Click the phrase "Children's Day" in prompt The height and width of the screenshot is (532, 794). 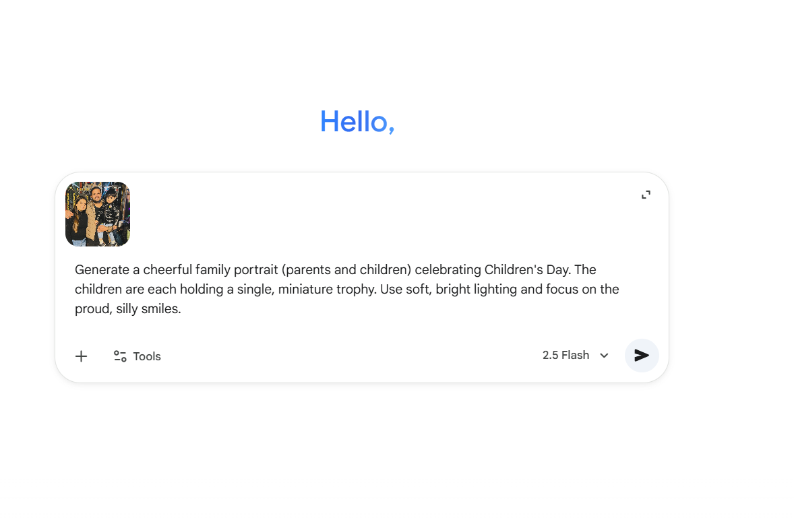click(528, 270)
